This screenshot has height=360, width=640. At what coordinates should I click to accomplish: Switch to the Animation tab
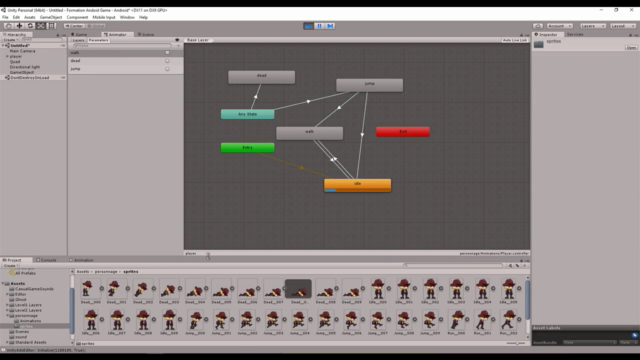tap(81, 260)
